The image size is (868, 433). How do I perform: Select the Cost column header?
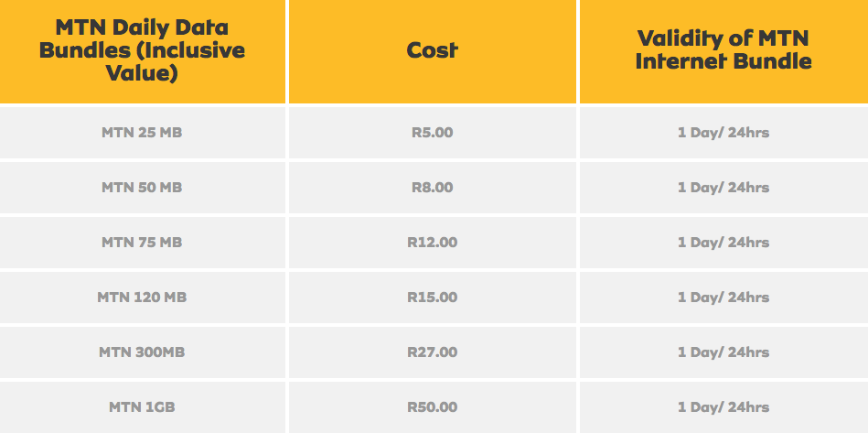coord(433,51)
